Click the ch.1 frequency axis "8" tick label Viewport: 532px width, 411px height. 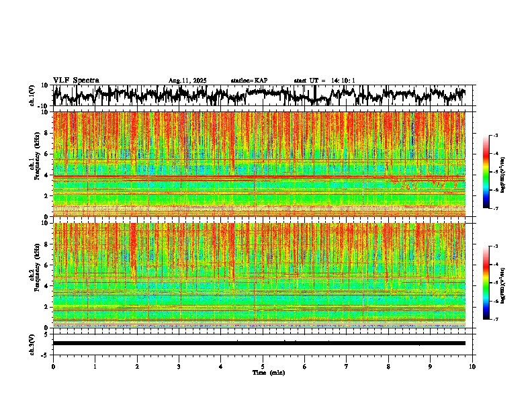[x=47, y=133]
